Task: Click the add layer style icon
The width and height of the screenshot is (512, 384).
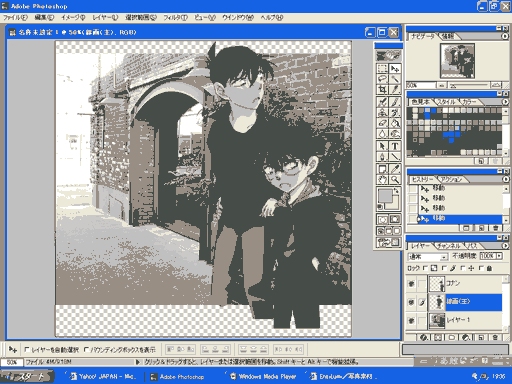Action: pyautogui.click(x=424, y=337)
